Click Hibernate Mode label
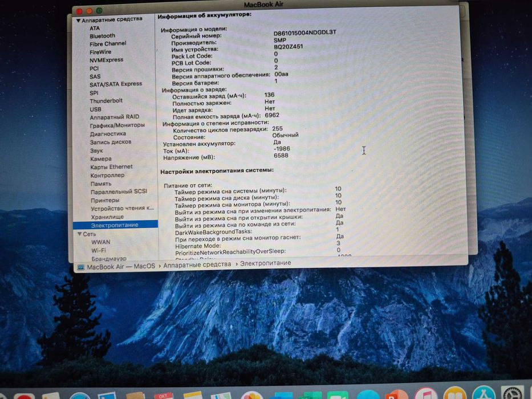Image resolution: width=532 pixels, height=399 pixels. (x=198, y=246)
